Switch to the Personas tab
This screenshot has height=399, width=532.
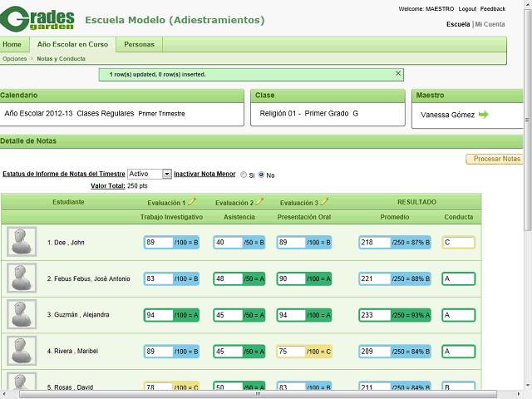pyautogui.click(x=139, y=44)
